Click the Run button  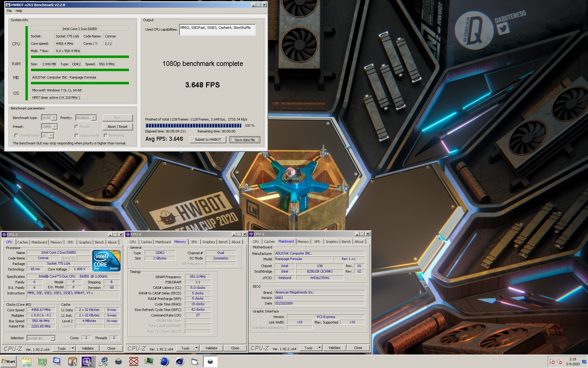click(118, 118)
